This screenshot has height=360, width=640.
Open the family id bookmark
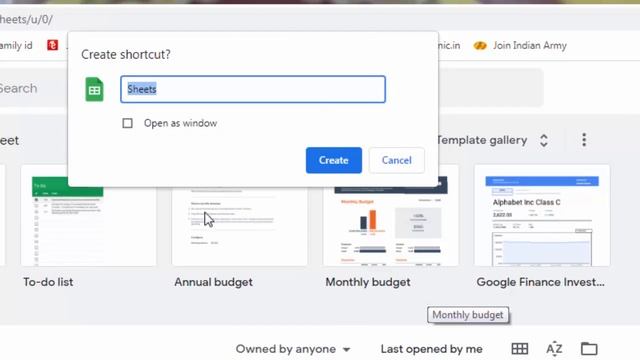coord(16,45)
